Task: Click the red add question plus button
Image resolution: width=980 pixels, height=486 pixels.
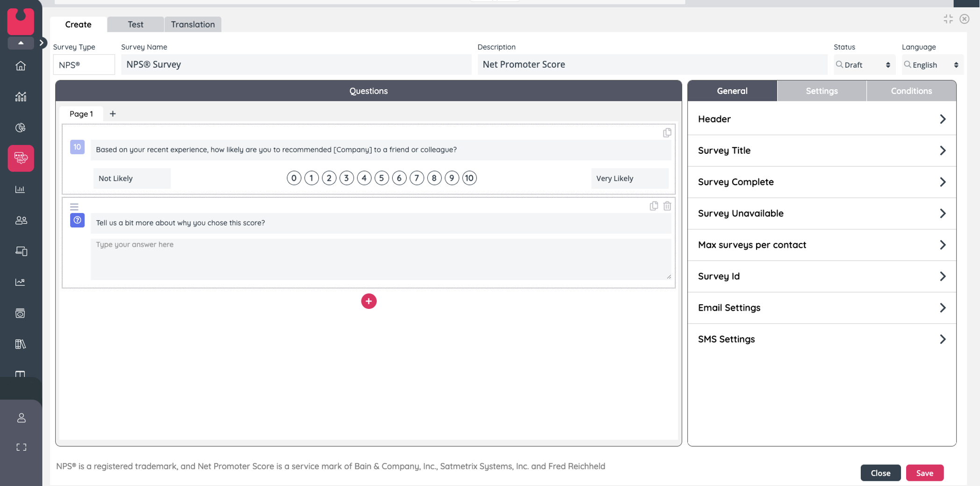Action: click(x=368, y=301)
